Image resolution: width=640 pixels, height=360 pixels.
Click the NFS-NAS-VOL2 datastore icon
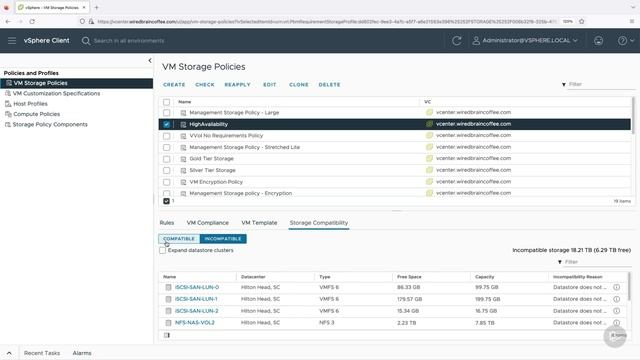pos(168,323)
